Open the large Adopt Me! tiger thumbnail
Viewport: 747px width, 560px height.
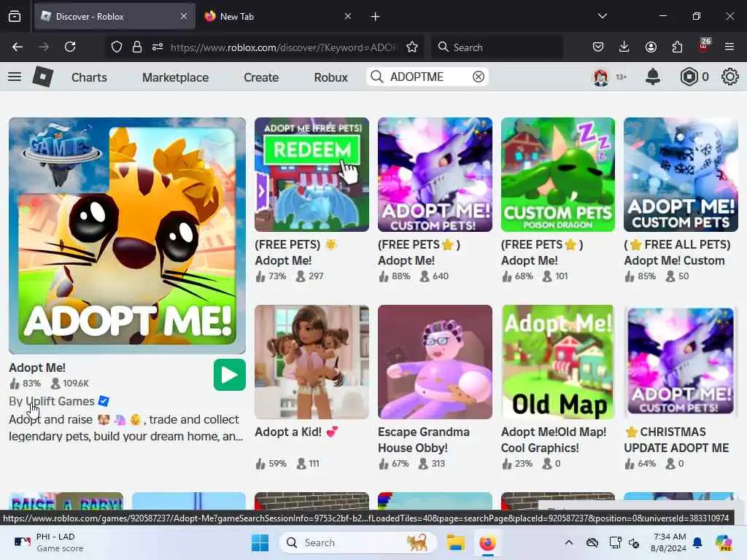(x=127, y=236)
